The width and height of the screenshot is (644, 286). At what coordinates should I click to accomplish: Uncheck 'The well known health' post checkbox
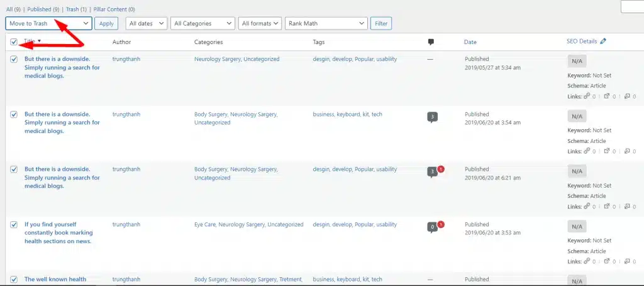click(x=14, y=279)
